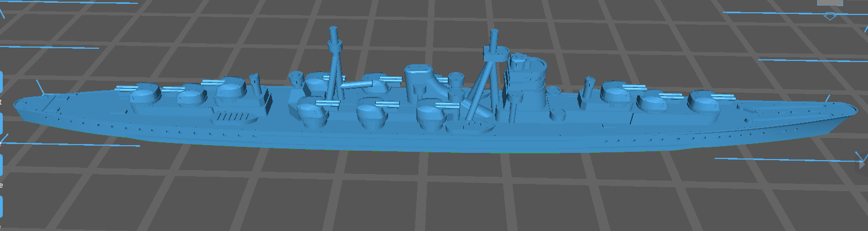Click the gray view cube at top right
Viewport: 868px width, 231px height.
click(x=830, y=3)
